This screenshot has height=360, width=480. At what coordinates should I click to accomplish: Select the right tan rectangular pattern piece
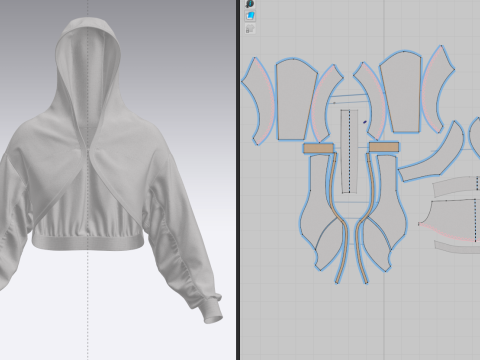pos(384,147)
